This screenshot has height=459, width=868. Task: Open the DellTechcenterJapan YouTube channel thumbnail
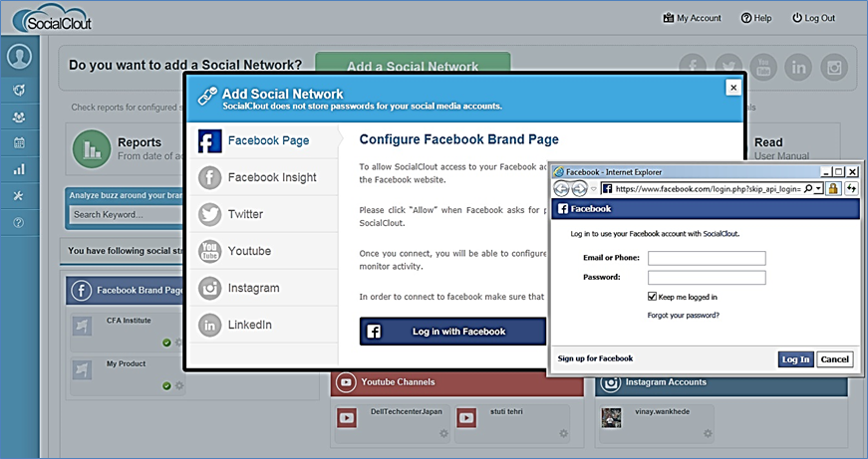tap(347, 418)
